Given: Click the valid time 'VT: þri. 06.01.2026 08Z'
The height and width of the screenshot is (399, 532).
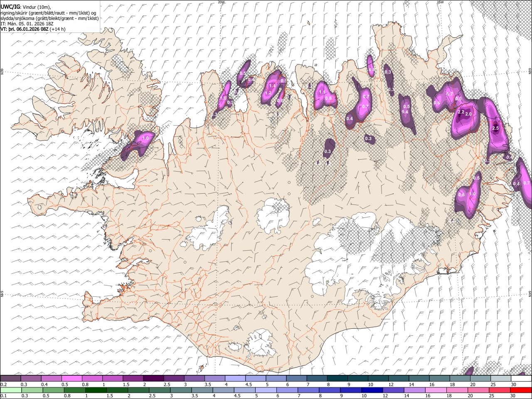Looking at the screenshot, I should 25,30.
